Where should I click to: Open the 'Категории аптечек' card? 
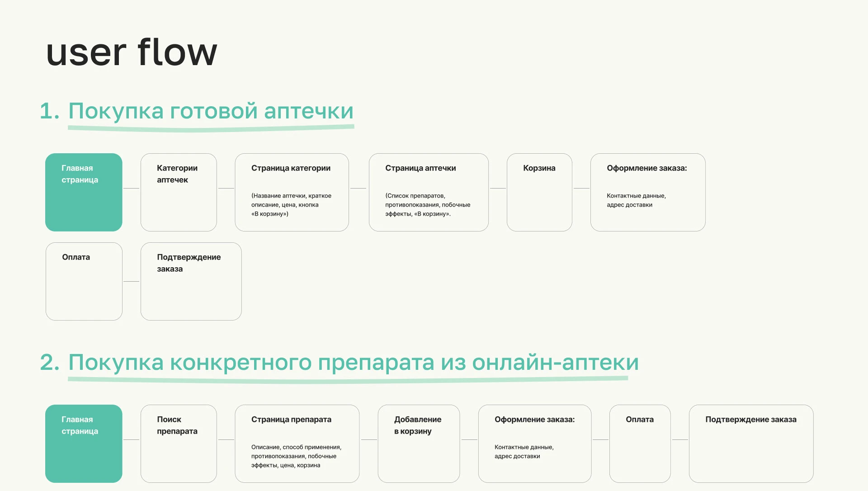click(179, 192)
